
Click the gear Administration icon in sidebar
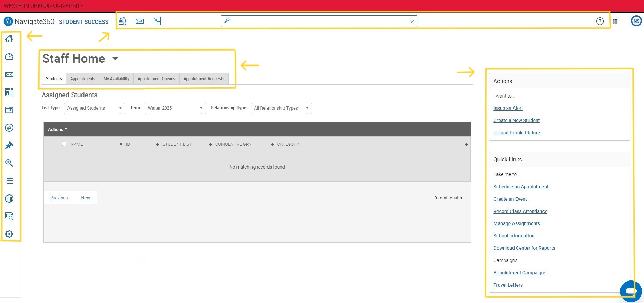click(x=9, y=234)
